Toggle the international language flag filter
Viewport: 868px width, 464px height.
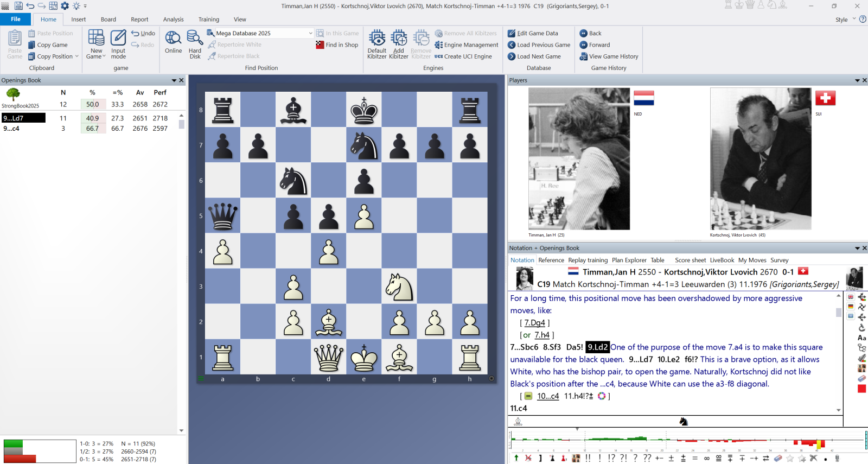coord(851,316)
